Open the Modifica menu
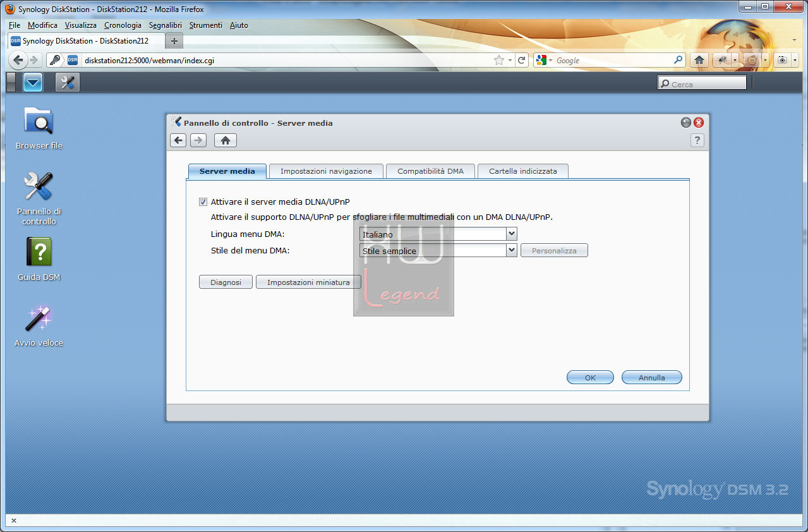Image resolution: width=808 pixels, height=532 pixels. coord(42,25)
